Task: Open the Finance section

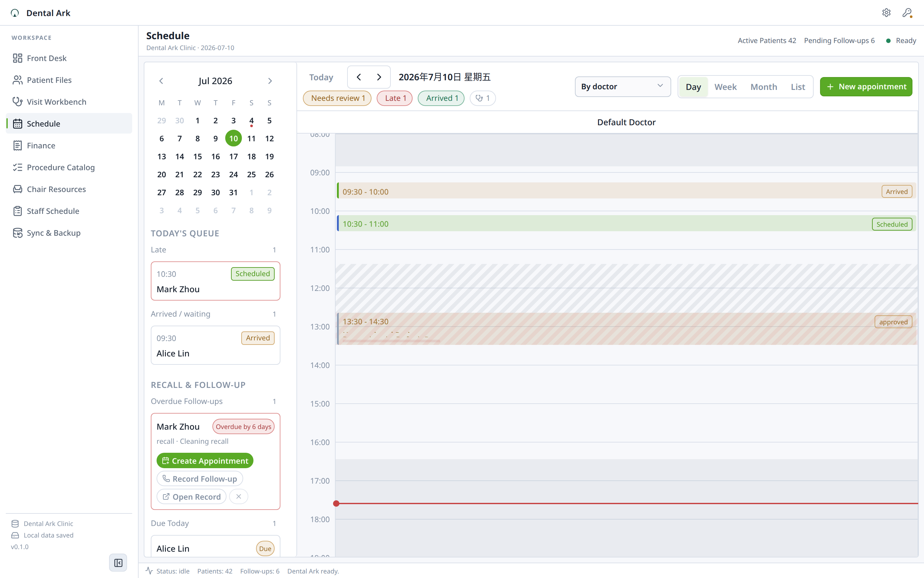Action: [69, 145]
